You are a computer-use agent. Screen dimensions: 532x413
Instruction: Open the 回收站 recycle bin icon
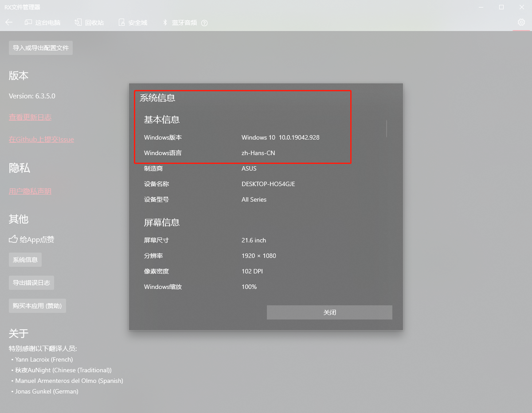click(78, 22)
